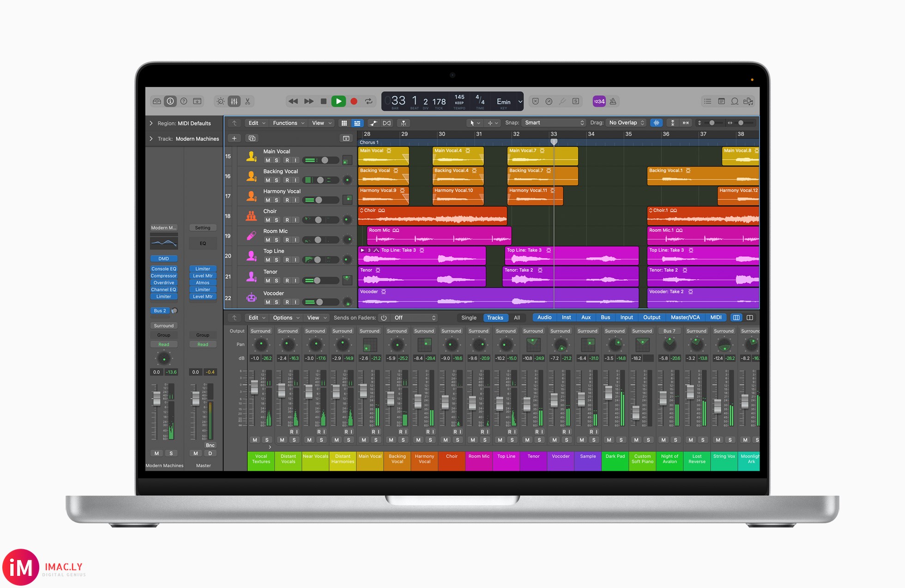Open the tracks area View menu
The width and height of the screenshot is (905, 588).
point(321,123)
